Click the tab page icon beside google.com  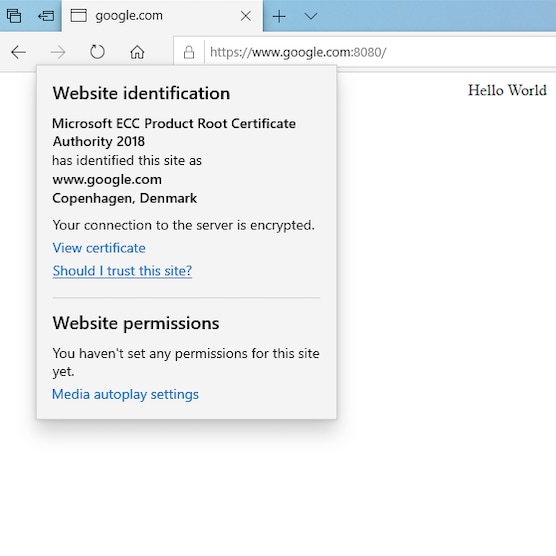tap(79, 16)
